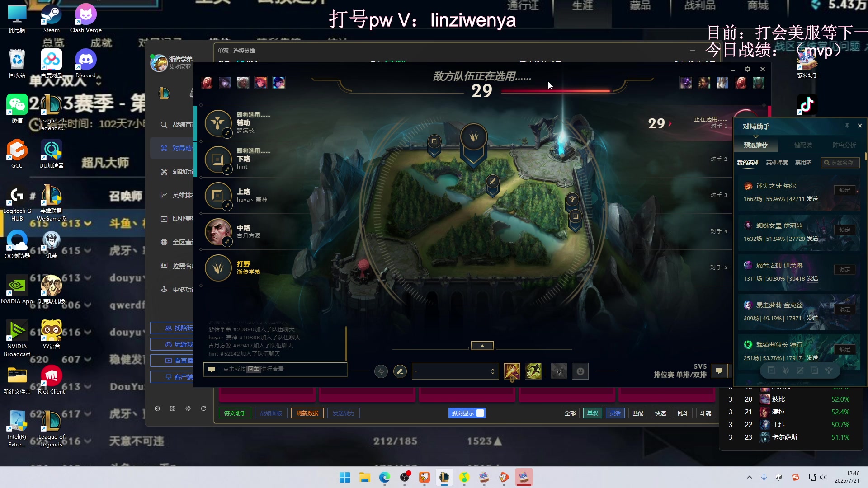The height and width of the screenshot is (488, 868).
Task: Click 发送 for 痛苦之拥 伊芙琳
Action: (812, 279)
